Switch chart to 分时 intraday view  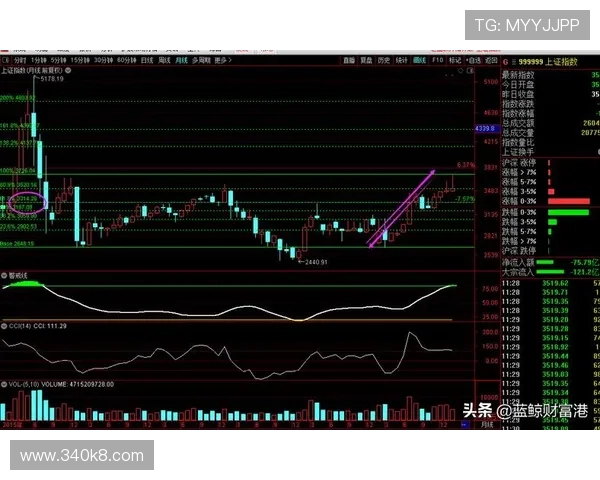point(20,60)
